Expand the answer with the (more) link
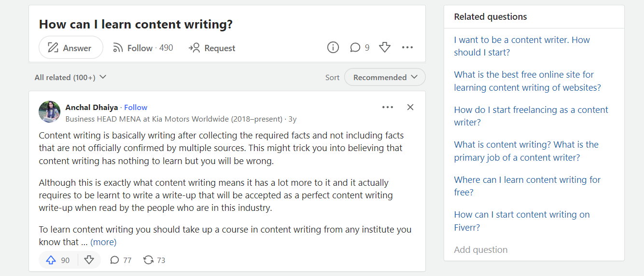The width and height of the screenshot is (644, 276). (x=103, y=242)
